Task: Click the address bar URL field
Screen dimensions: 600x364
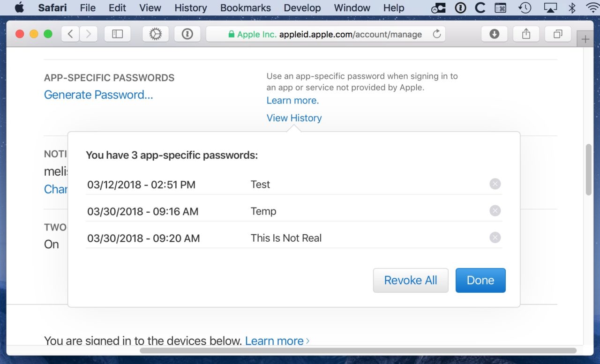Action: (328, 34)
